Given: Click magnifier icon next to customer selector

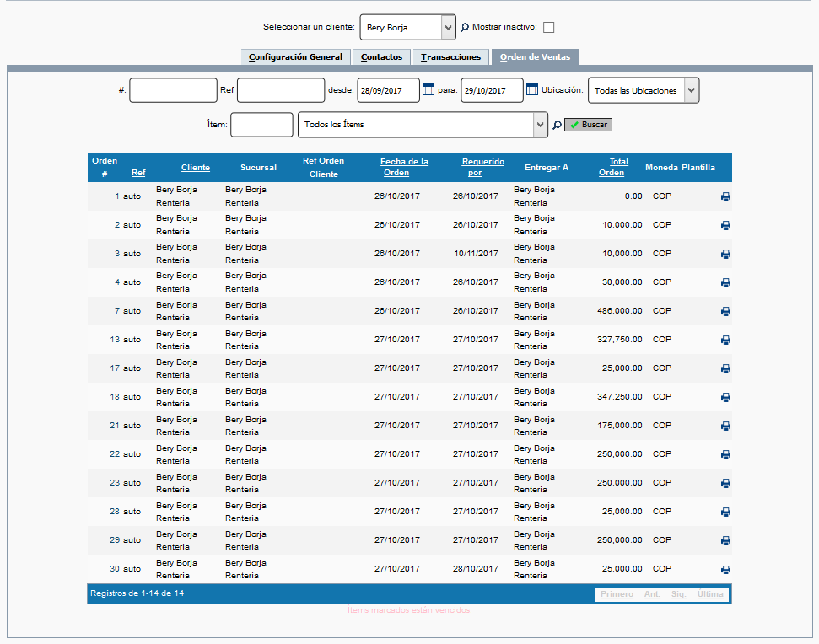Looking at the screenshot, I should pos(464,28).
